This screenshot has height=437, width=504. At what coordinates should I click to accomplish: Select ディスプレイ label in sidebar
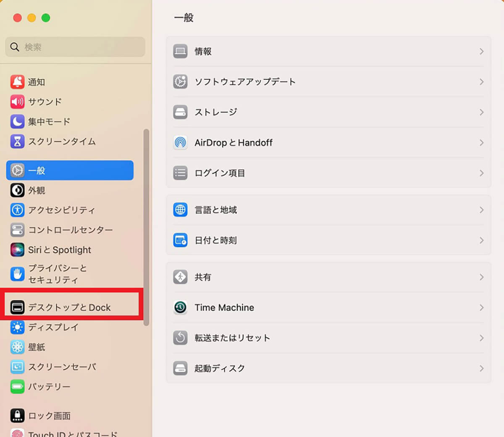[x=53, y=327]
